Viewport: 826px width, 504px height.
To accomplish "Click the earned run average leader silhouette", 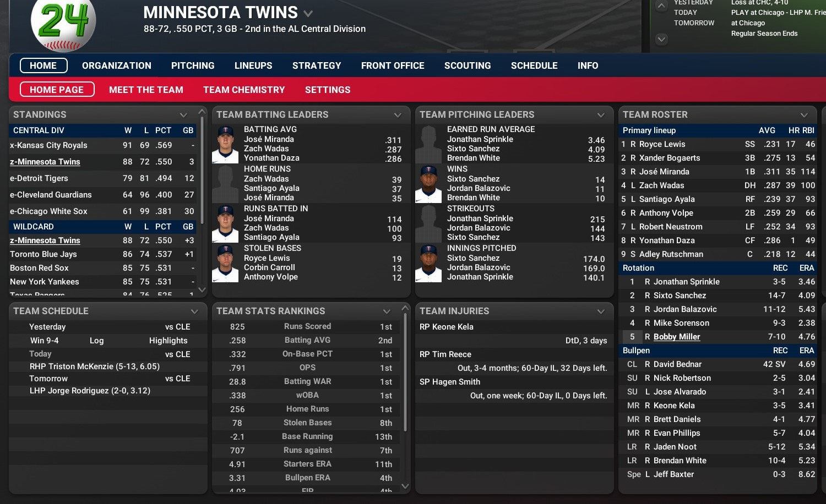I will point(428,144).
